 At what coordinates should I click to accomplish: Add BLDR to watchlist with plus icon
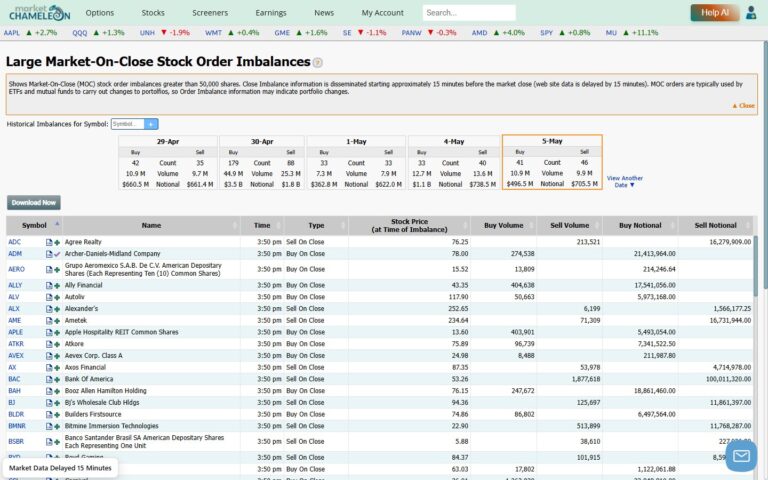pos(57,415)
